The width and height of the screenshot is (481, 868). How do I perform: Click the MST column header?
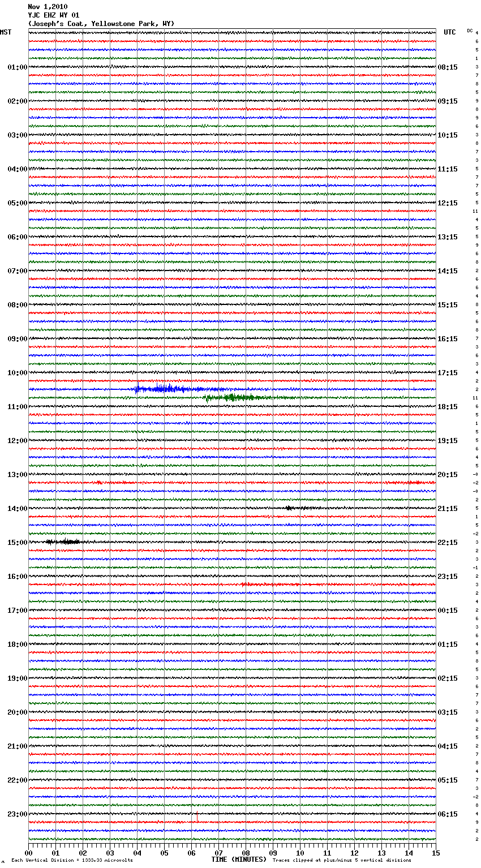coord(6,32)
